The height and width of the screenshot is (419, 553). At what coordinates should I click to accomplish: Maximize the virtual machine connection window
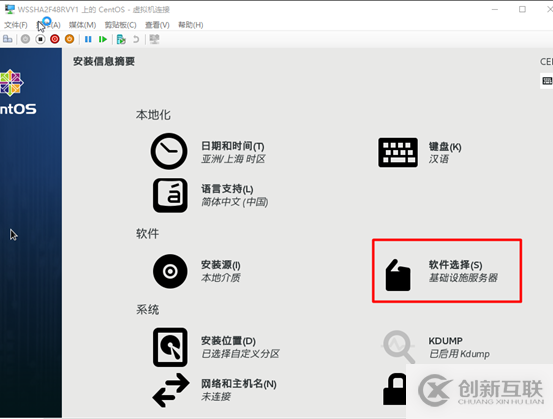pyautogui.click(x=522, y=10)
